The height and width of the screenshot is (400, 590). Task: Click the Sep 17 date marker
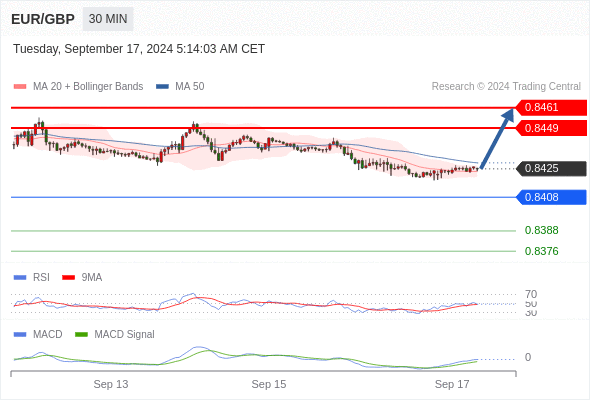(452, 384)
